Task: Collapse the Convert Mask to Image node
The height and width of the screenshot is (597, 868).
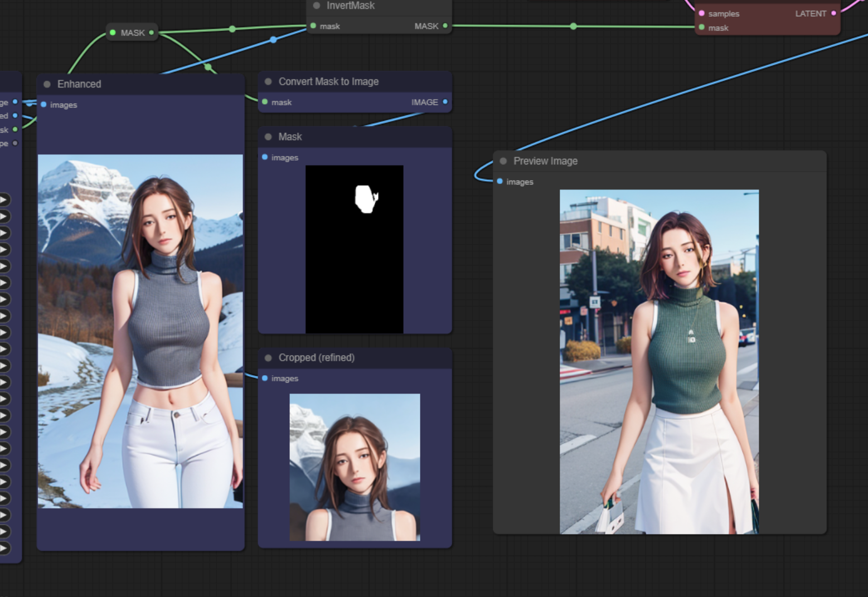Action: pyautogui.click(x=268, y=82)
